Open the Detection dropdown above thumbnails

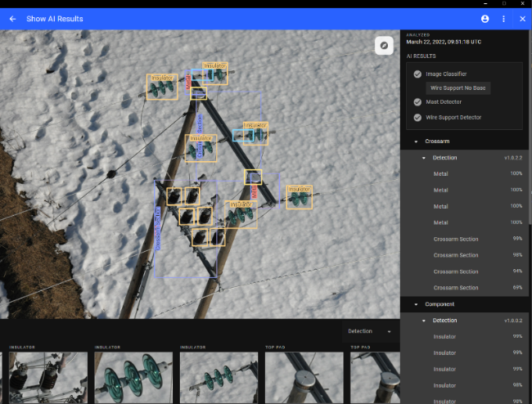tap(370, 331)
